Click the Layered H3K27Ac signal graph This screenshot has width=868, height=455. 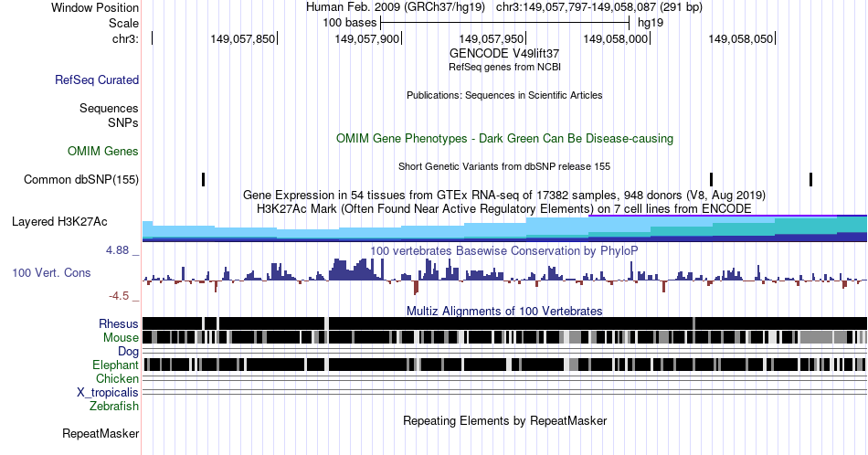[x=505, y=228]
